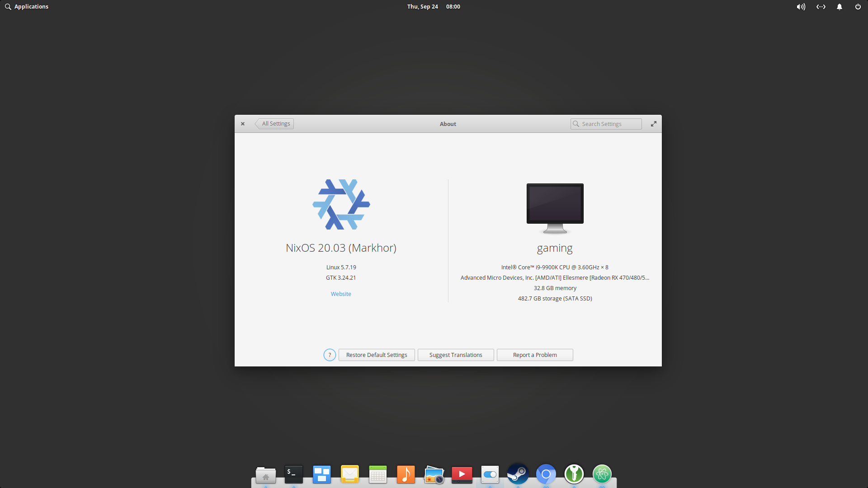Select the Advanced Micro Devices graphics line
The image size is (868, 488).
tap(555, 278)
